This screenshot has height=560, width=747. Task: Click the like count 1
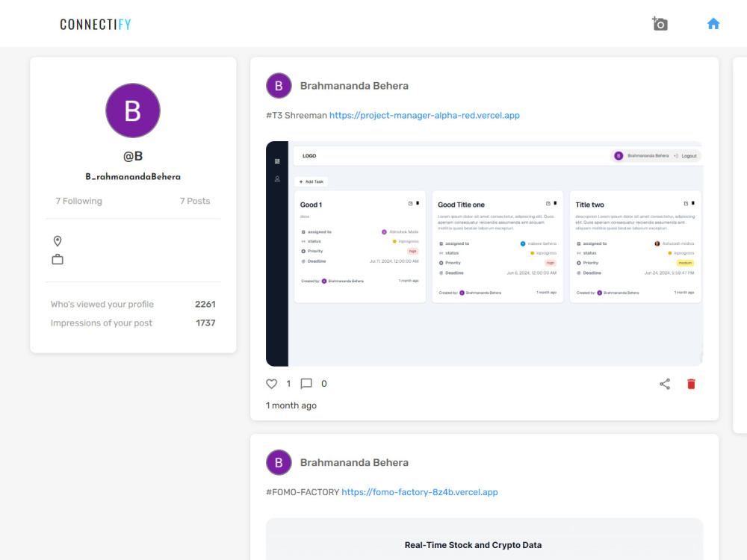[288, 384]
